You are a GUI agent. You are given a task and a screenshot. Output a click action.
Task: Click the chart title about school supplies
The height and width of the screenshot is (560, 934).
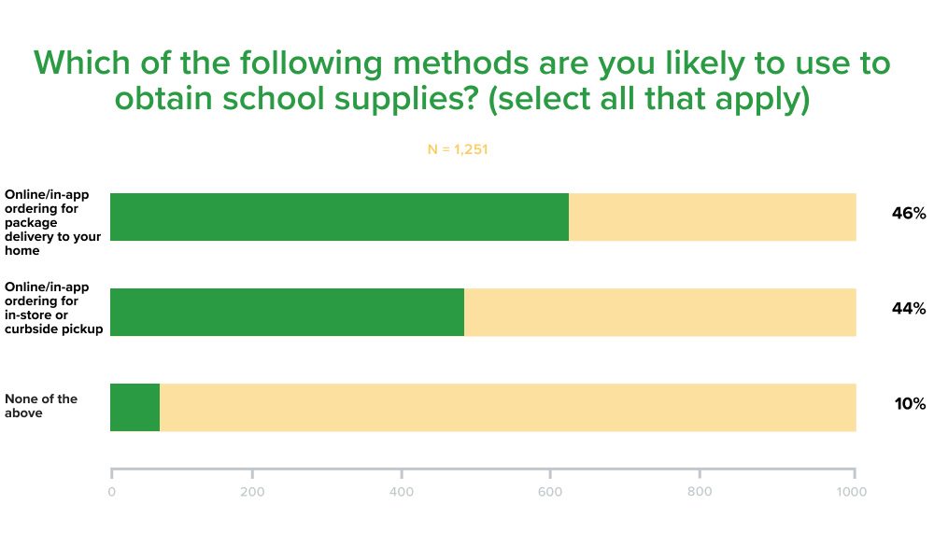pos(461,81)
